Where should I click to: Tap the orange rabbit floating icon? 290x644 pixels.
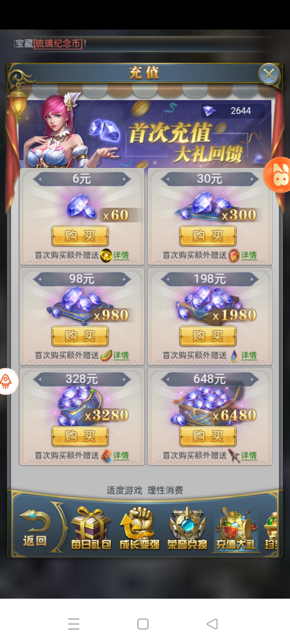(278, 175)
